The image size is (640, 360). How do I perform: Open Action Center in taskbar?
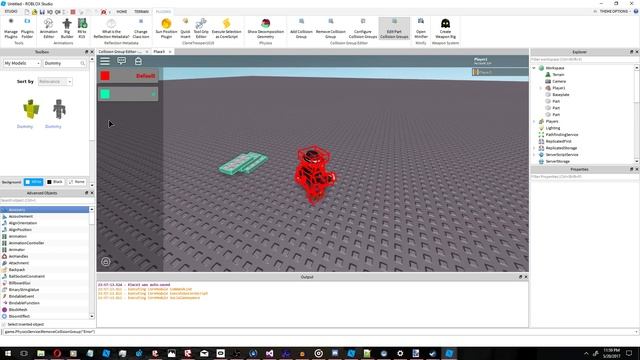click(629, 353)
